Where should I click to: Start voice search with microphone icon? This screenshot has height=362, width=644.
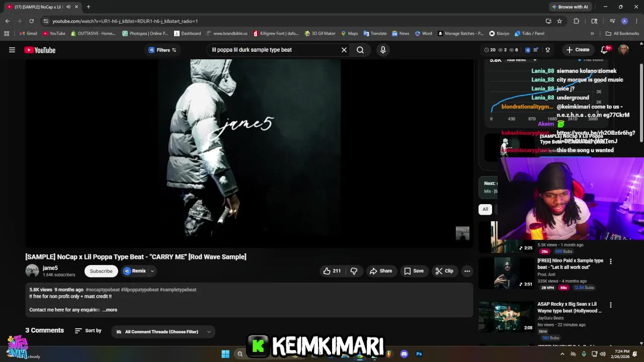383,50
